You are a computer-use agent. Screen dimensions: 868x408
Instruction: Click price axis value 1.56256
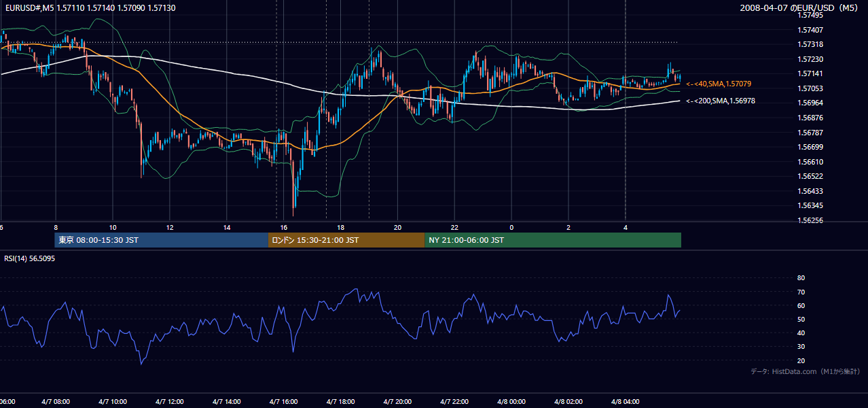click(811, 220)
